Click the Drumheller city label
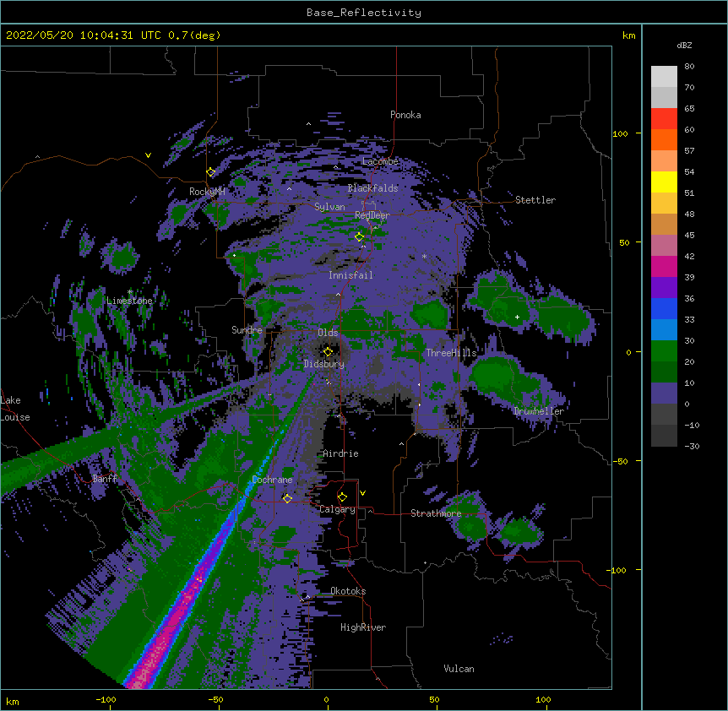Image resolution: width=728 pixels, height=711 pixels. click(x=539, y=411)
